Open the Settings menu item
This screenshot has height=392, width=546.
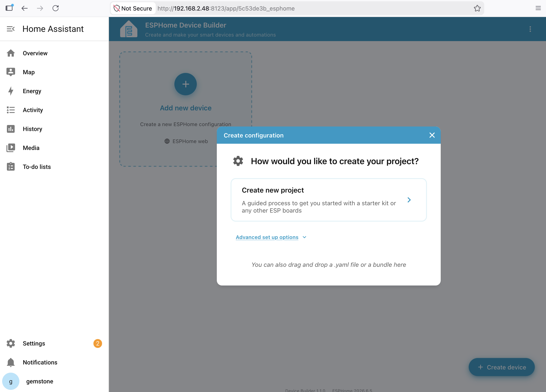54,343
